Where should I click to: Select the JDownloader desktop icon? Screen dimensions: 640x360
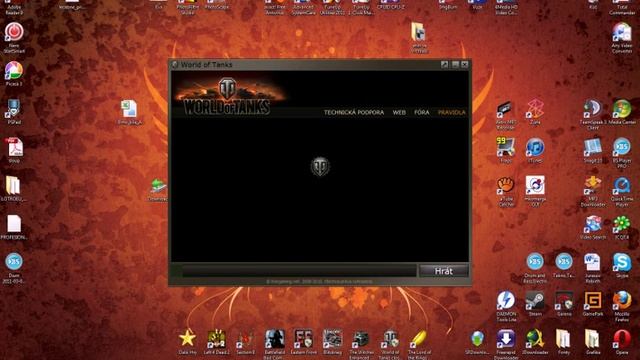(x=535, y=339)
